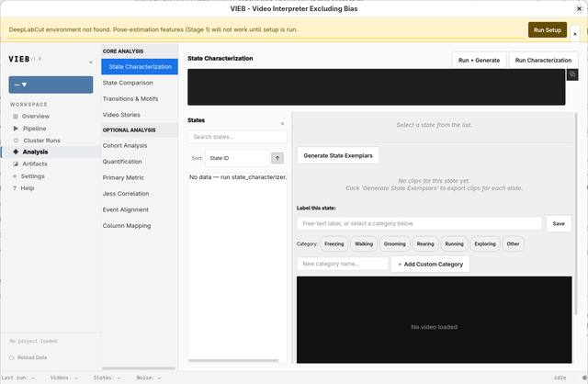Click the Help question mark icon

pos(15,188)
